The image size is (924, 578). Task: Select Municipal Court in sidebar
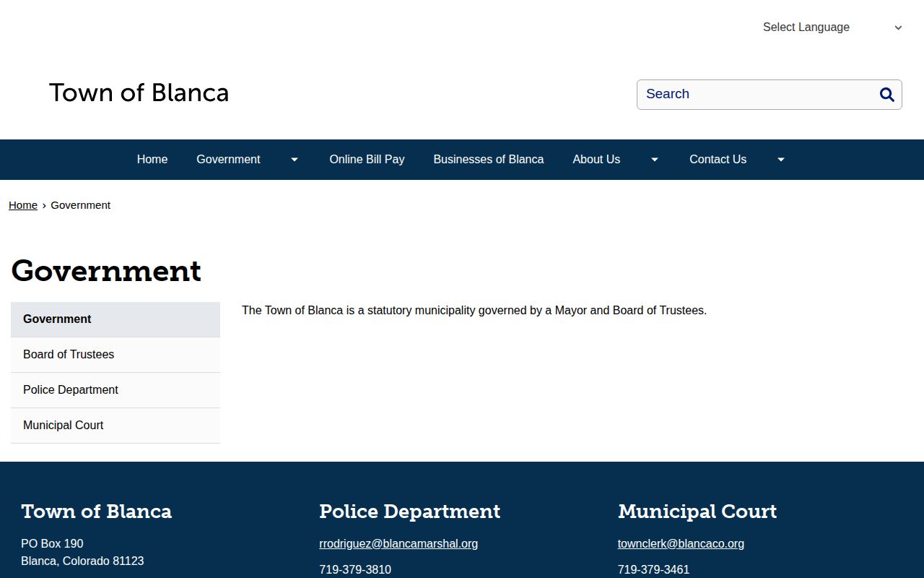[115, 426]
